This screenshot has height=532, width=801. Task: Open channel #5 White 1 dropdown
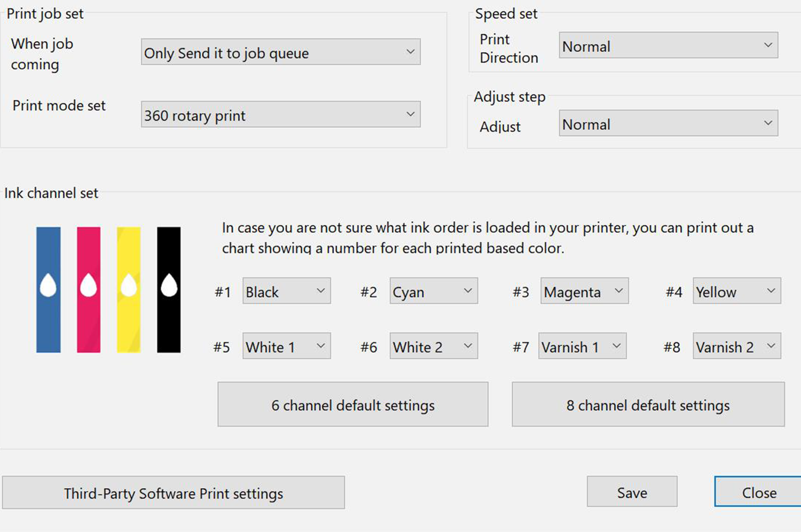286,346
